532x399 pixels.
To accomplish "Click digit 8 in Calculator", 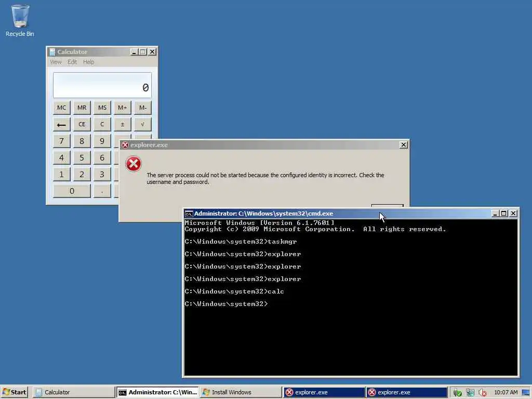I will click(82, 141).
